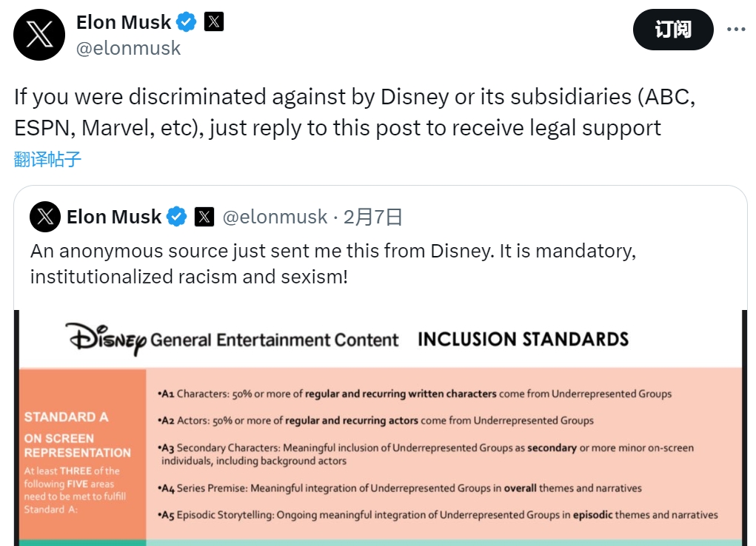Click the X affiliate badge in the post header
Viewport: 756px width, 546px height.
coord(213,22)
